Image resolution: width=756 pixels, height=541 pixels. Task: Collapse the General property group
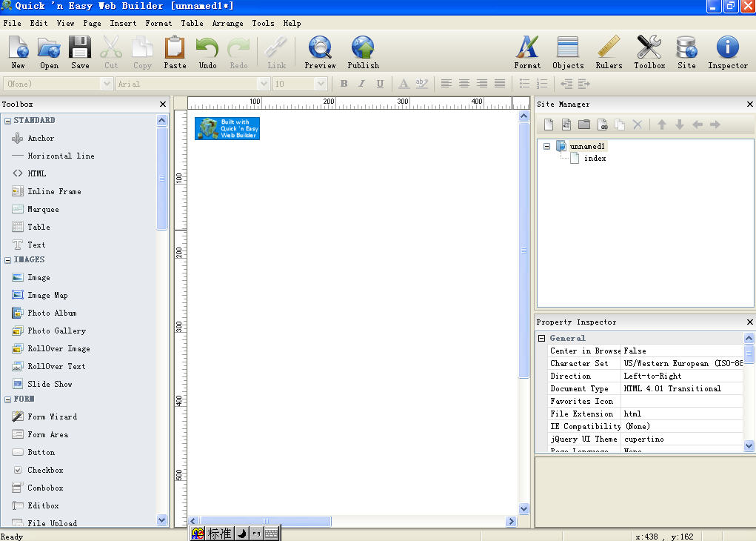[541, 338]
